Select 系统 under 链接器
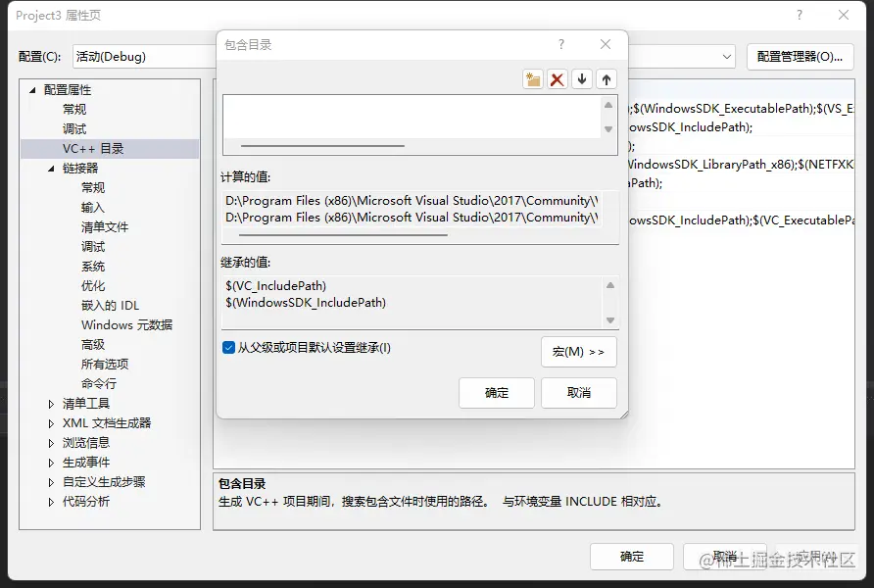874x588 pixels. pos(93,267)
